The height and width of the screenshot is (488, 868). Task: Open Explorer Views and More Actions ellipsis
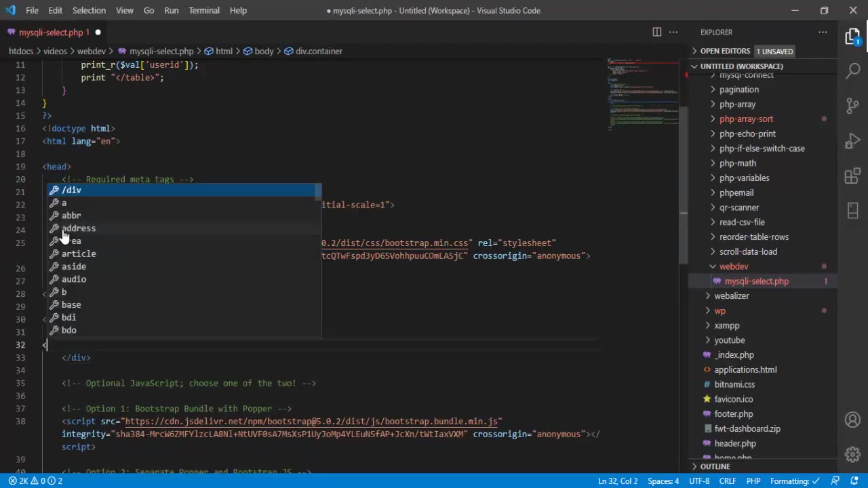tap(823, 32)
